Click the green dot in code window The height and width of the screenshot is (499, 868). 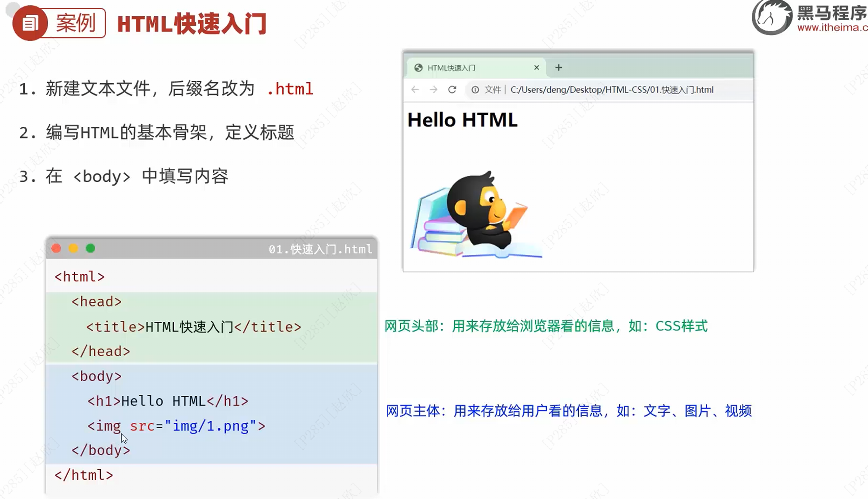(x=91, y=248)
